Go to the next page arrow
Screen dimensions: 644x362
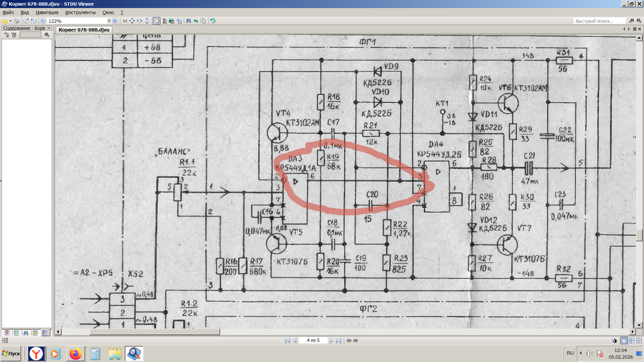point(331,341)
